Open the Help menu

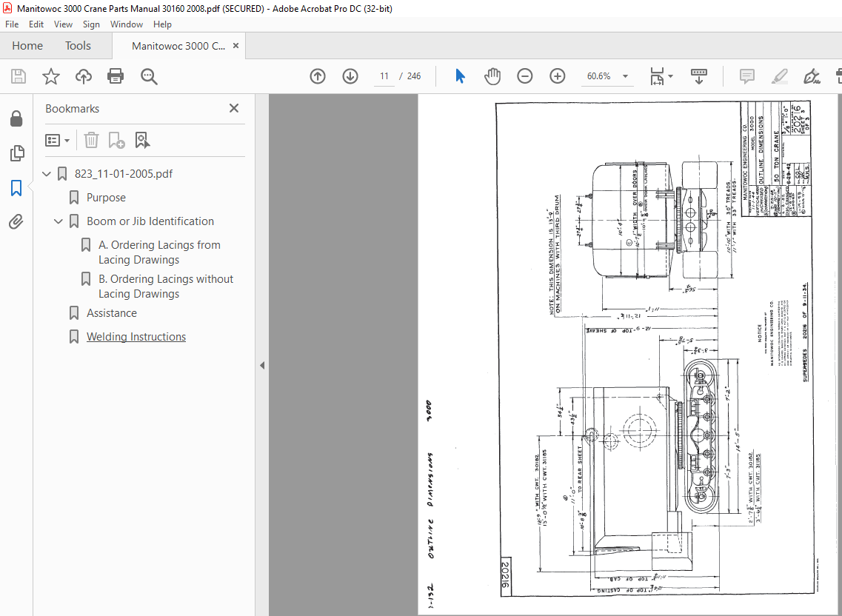click(162, 24)
